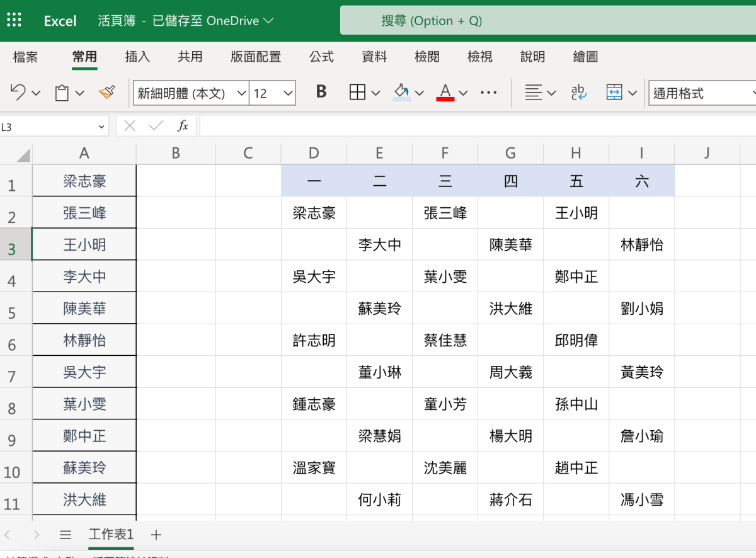
Task: Click the insert function fx icon
Action: coord(183,126)
